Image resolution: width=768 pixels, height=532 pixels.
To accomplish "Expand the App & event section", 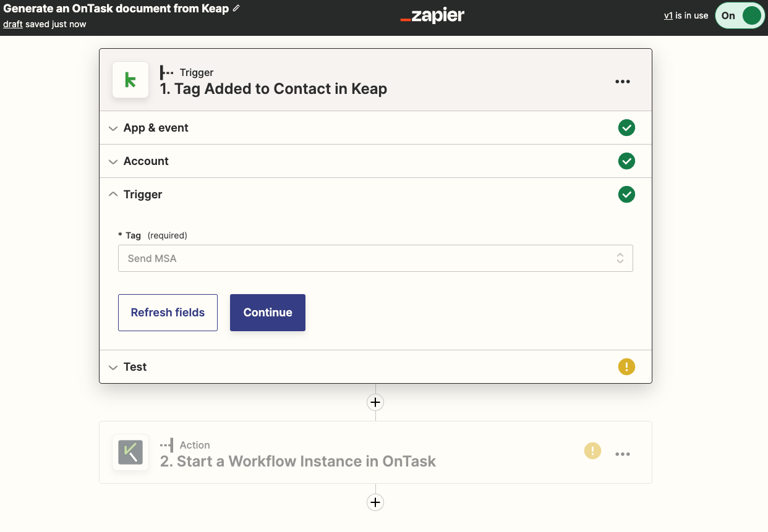I will (375, 128).
